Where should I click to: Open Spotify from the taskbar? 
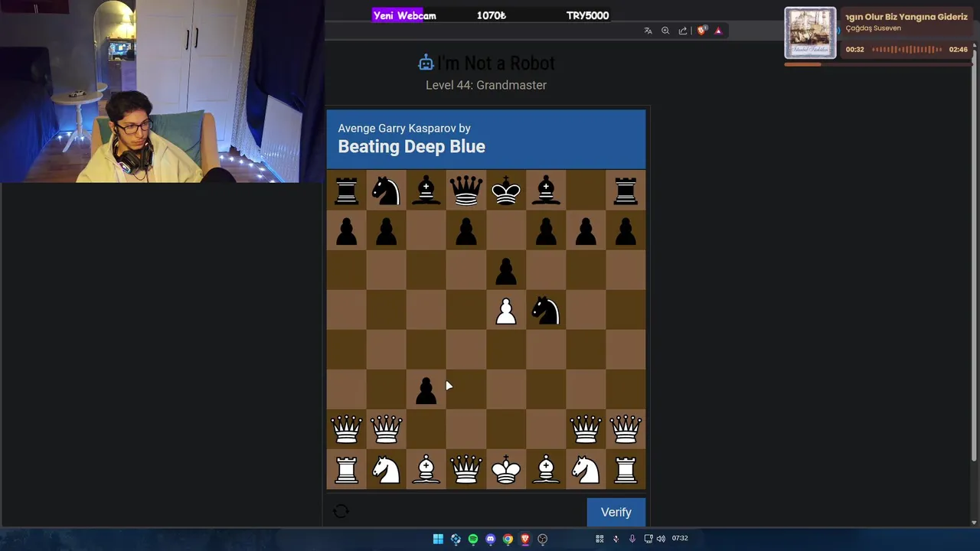pos(473,539)
